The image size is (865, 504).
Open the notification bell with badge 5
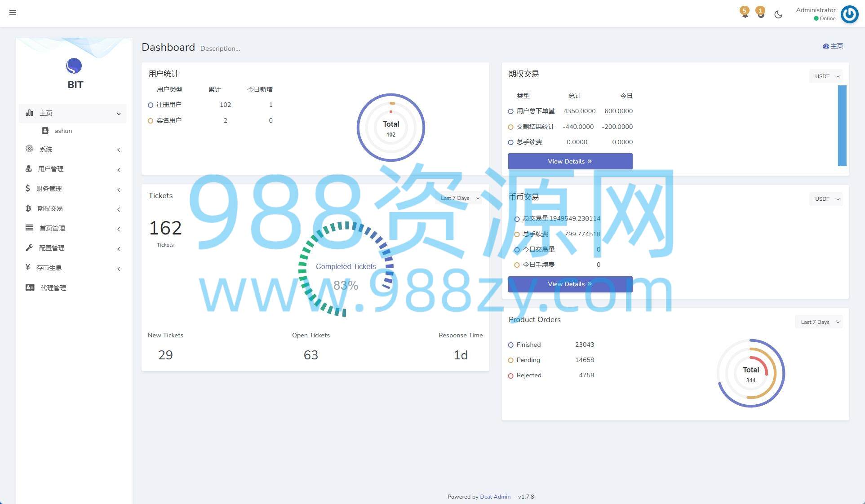745,13
